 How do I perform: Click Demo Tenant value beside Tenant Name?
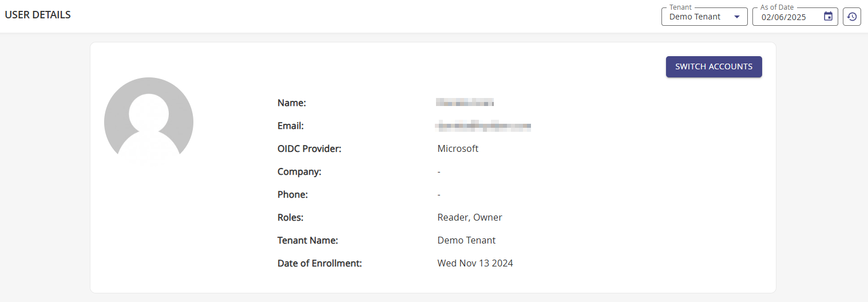(x=466, y=241)
